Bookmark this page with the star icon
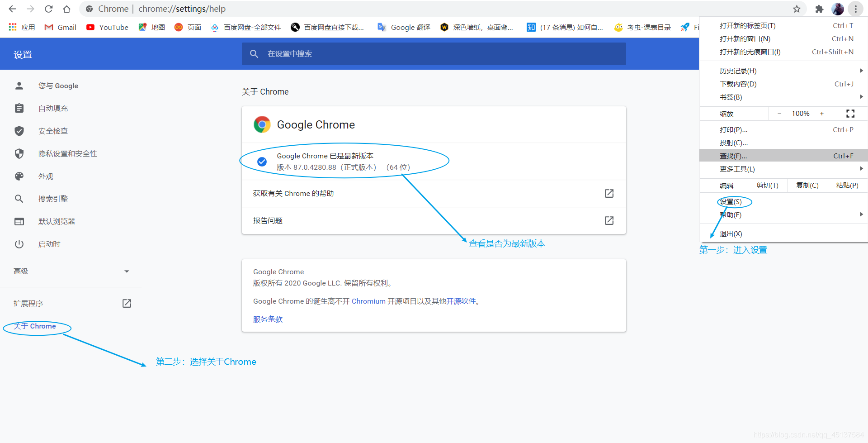Image resolution: width=868 pixels, height=443 pixels. (x=797, y=9)
